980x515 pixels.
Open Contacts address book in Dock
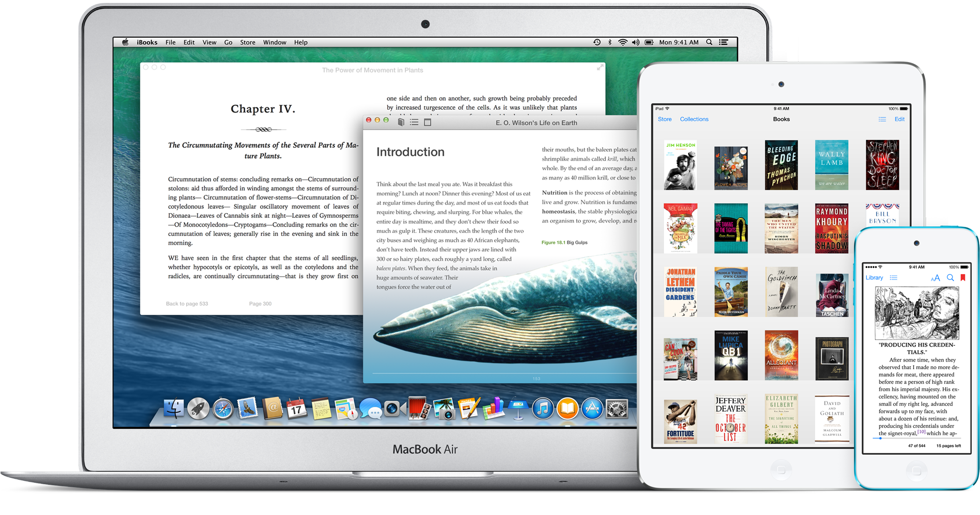[272, 409]
